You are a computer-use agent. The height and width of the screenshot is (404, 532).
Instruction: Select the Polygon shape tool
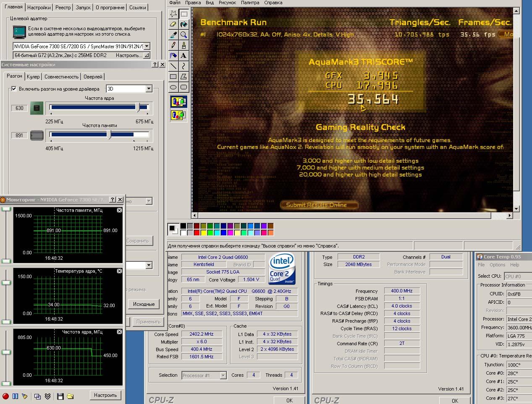183,76
